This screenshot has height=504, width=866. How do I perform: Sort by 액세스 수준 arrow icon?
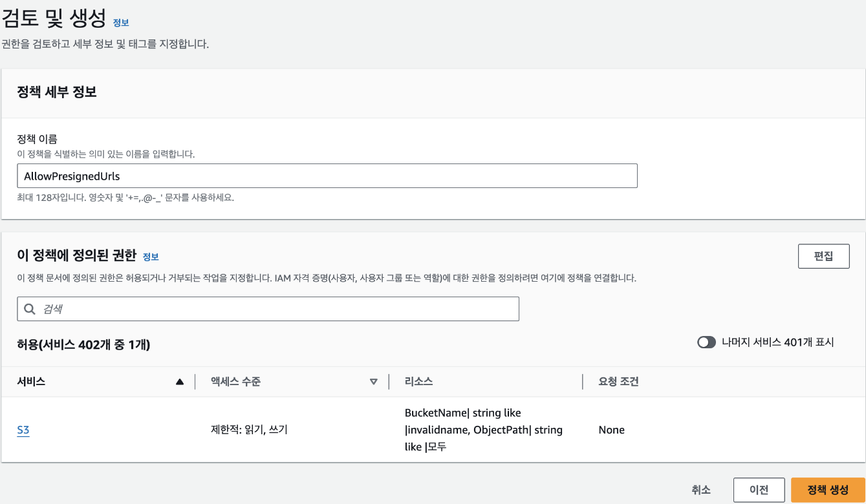[373, 382]
